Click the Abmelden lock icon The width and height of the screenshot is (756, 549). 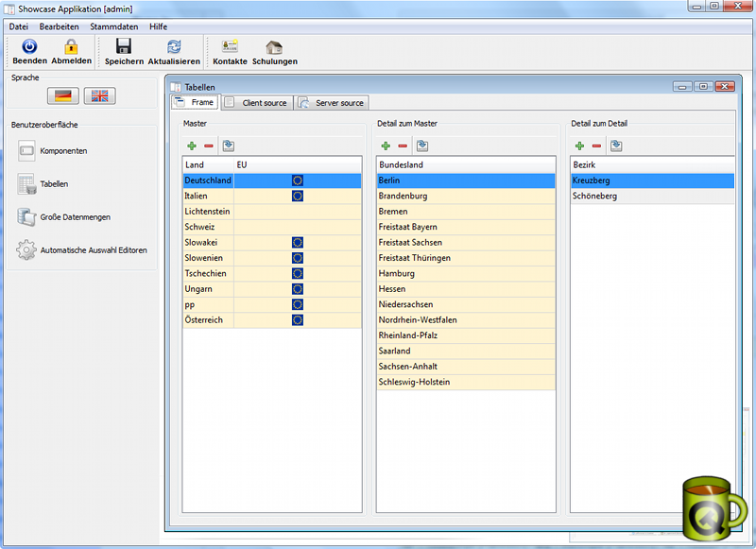[x=71, y=46]
